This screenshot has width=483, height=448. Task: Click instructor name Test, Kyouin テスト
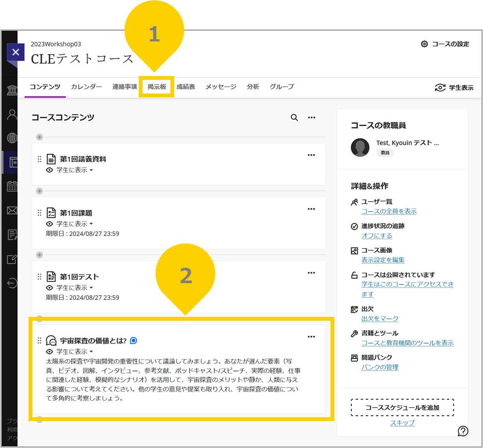407,143
